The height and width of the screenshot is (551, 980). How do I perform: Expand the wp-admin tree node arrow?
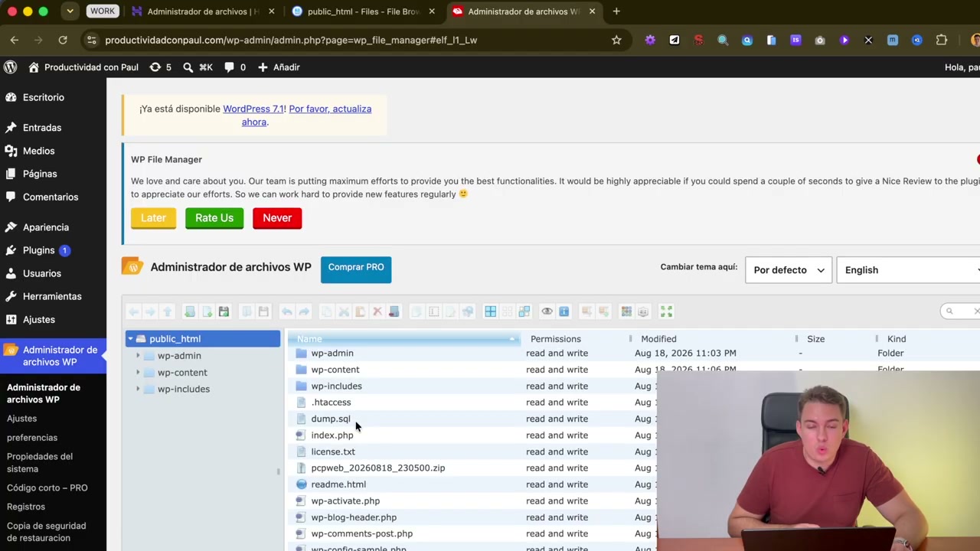139,356
